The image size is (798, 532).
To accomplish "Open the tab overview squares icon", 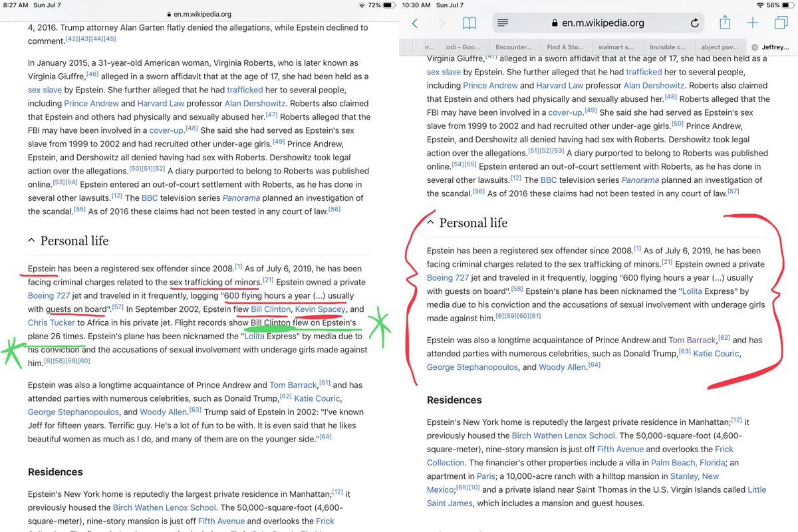I will tap(781, 23).
